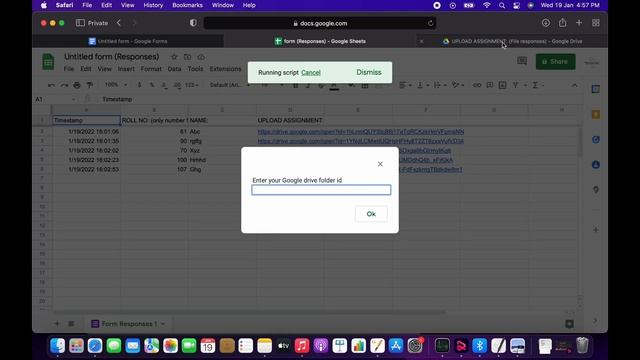
Task: Insert a chart with the toolbar icon
Action: (x=502, y=85)
